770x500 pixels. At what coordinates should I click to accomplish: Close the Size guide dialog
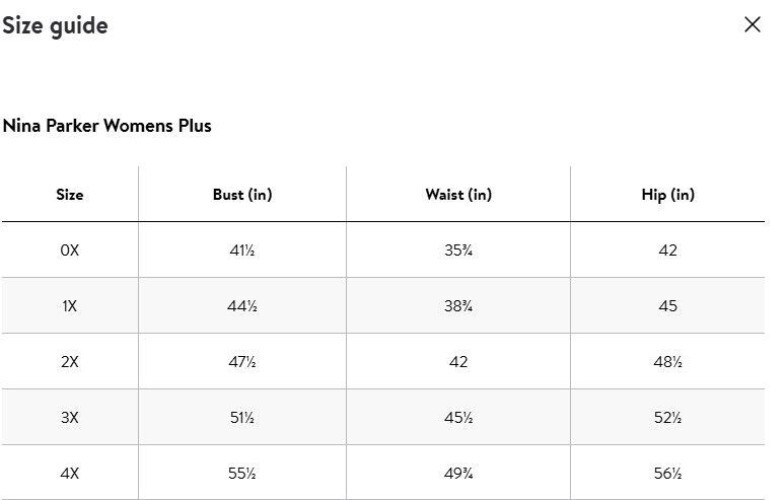pyautogui.click(x=752, y=24)
